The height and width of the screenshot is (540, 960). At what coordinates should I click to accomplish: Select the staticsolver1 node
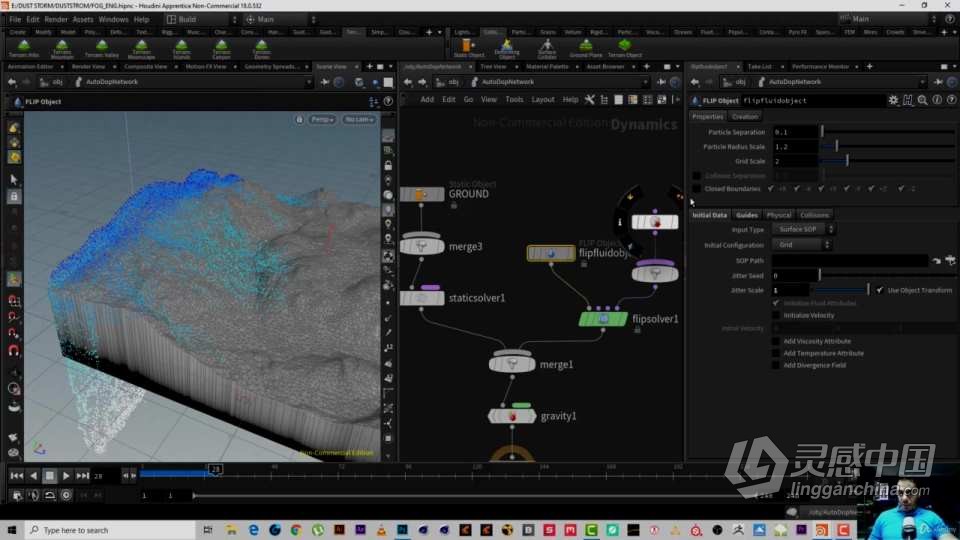422,298
